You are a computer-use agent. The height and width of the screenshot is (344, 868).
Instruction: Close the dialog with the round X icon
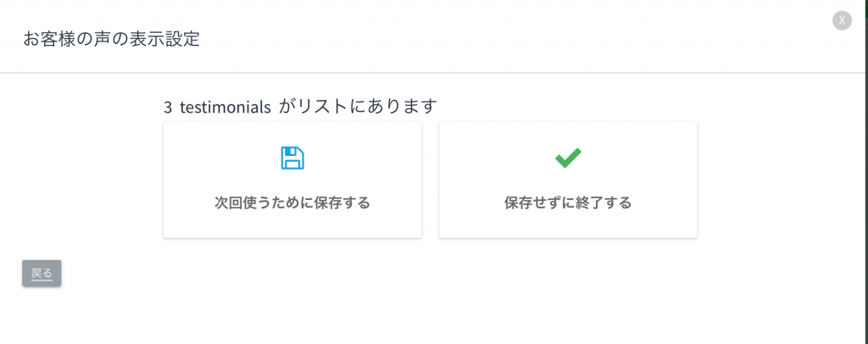842,20
